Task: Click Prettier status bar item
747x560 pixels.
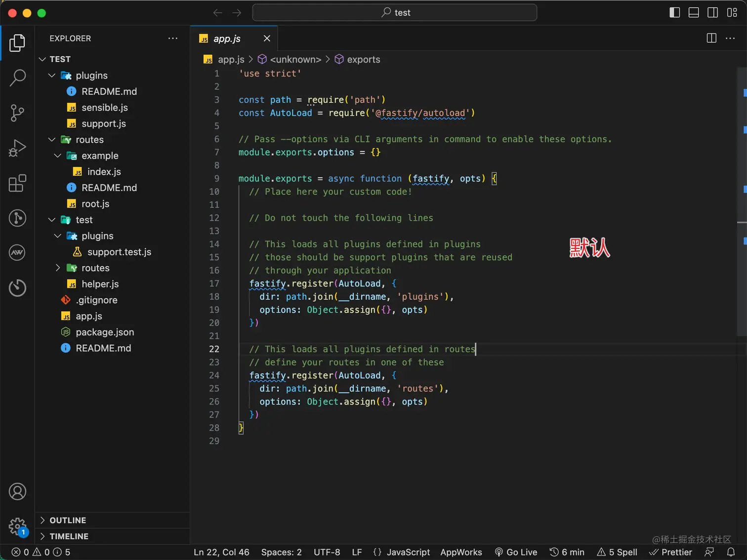Action: coord(670,552)
